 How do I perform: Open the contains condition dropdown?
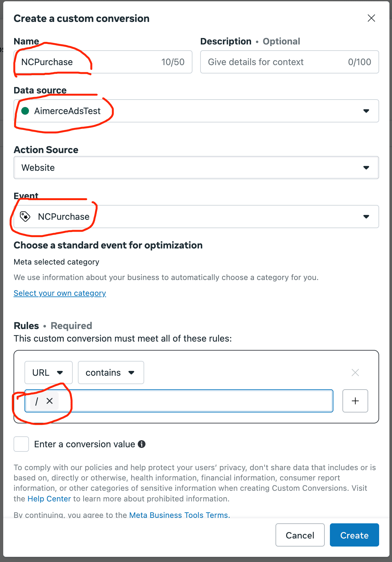tap(111, 373)
